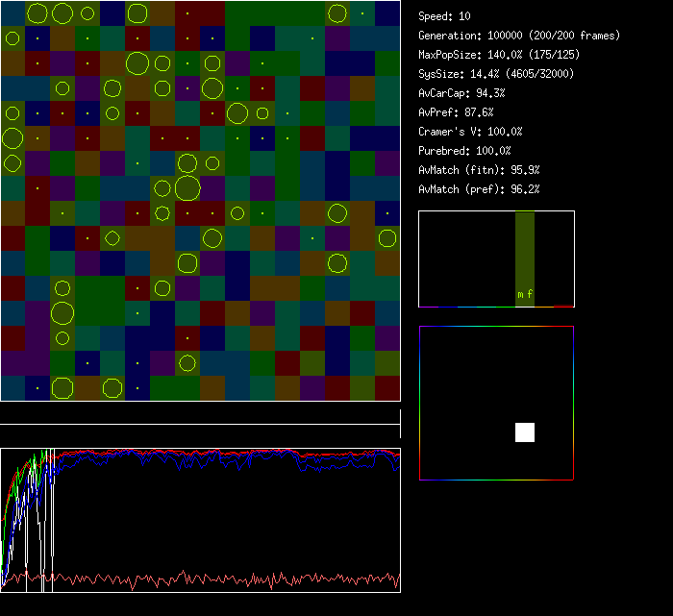
Task: Select the Purebred percentage line
Action: tap(464, 151)
